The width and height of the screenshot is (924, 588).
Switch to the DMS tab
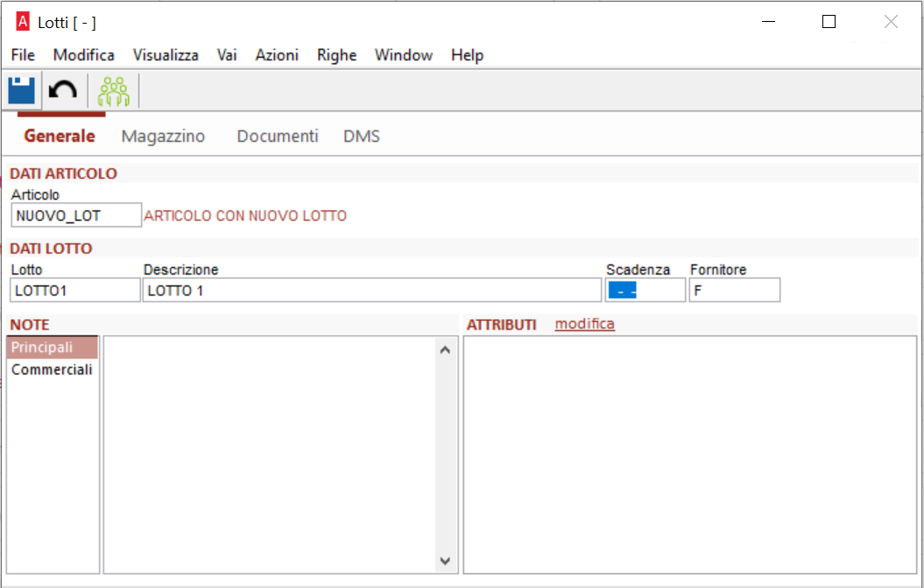click(362, 136)
